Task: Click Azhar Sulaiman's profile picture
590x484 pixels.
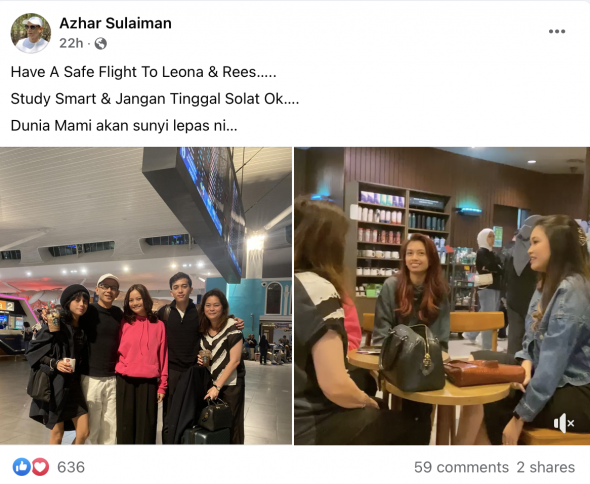Action: coord(31,33)
